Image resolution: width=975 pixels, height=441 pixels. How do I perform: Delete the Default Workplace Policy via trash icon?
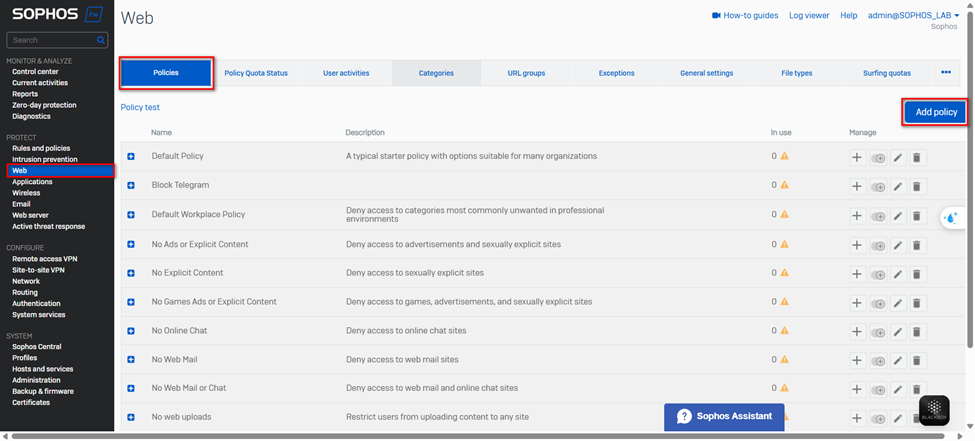click(918, 215)
